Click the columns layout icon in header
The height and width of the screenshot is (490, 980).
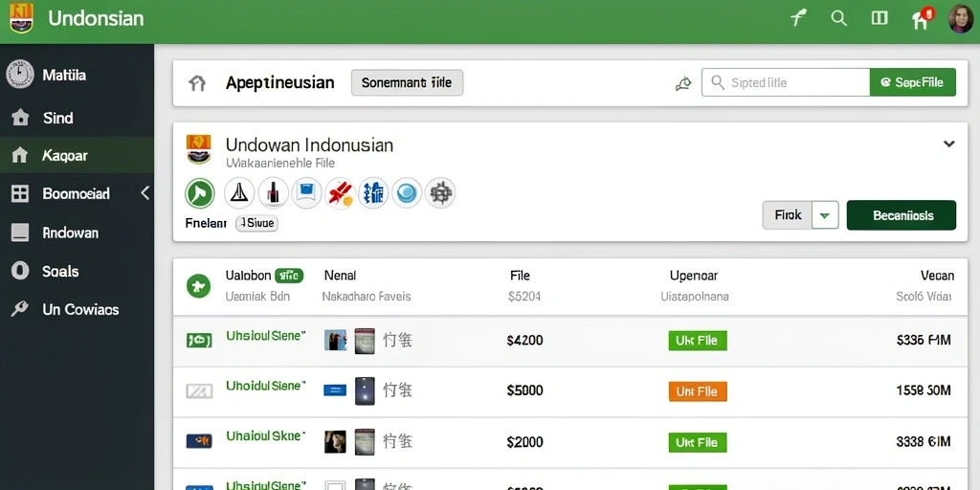click(x=880, y=18)
